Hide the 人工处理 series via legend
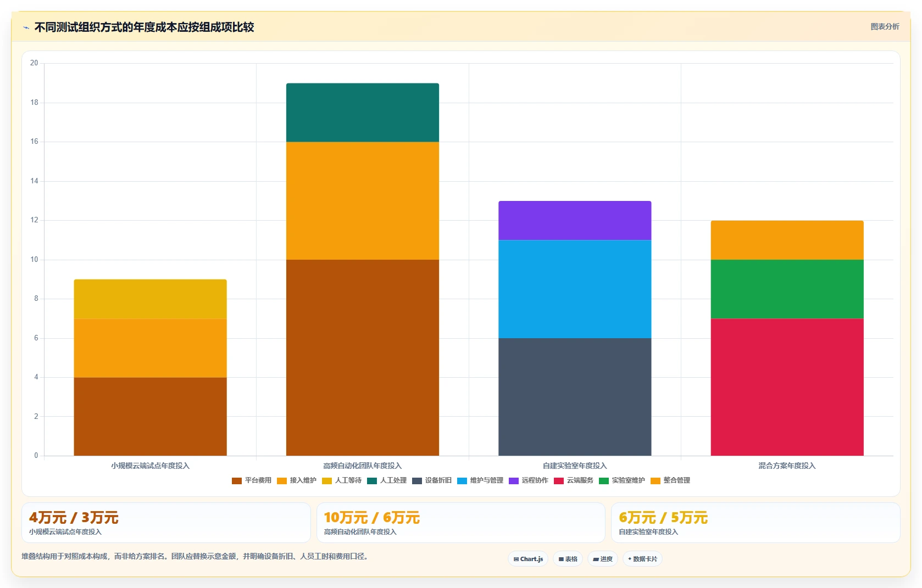The height and width of the screenshot is (588, 922). [x=386, y=481]
